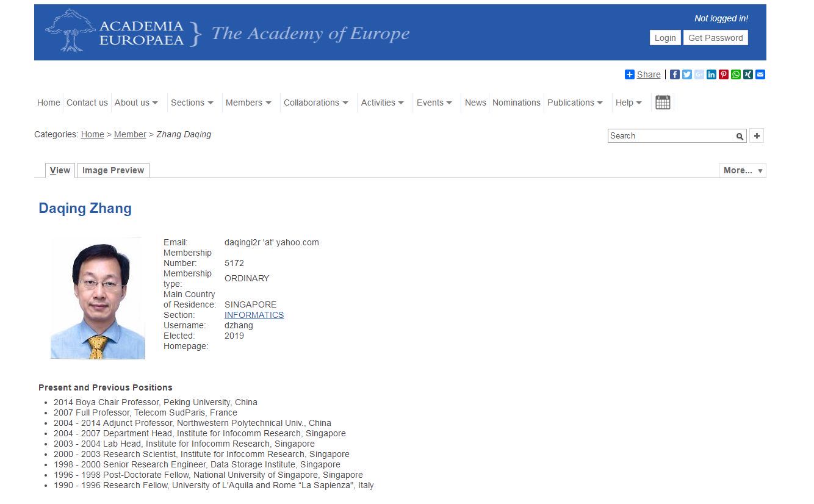Viewport: 814px width, 504px height.
Task: Share this profile on Twitter
Action: 686,74
